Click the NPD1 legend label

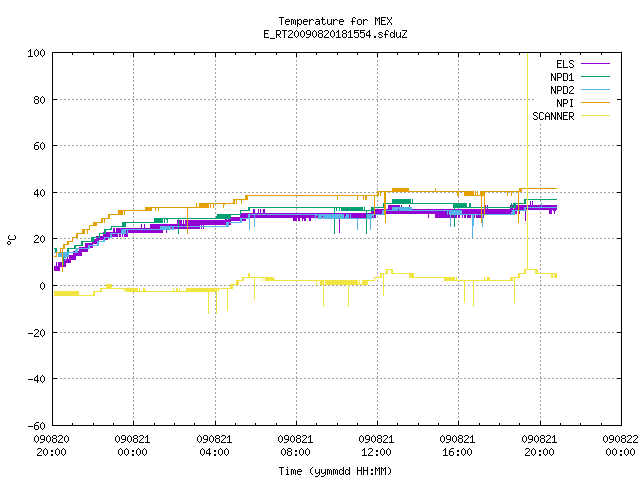click(x=562, y=77)
